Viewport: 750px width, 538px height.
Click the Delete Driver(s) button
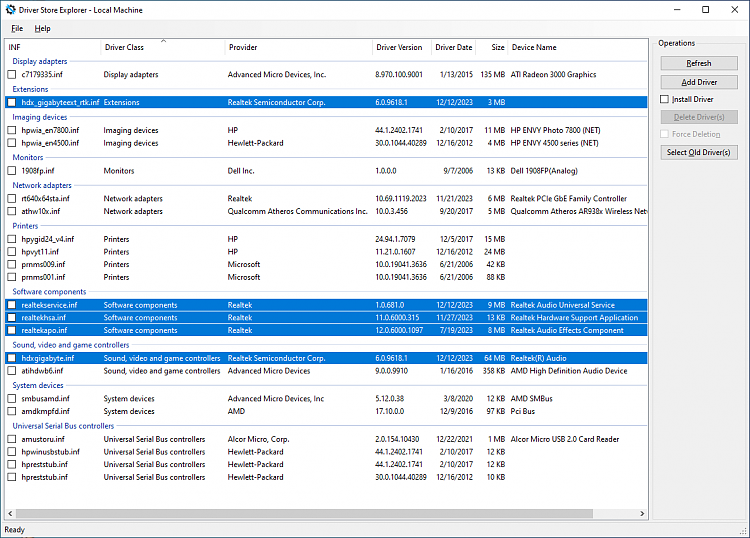pos(699,117)
